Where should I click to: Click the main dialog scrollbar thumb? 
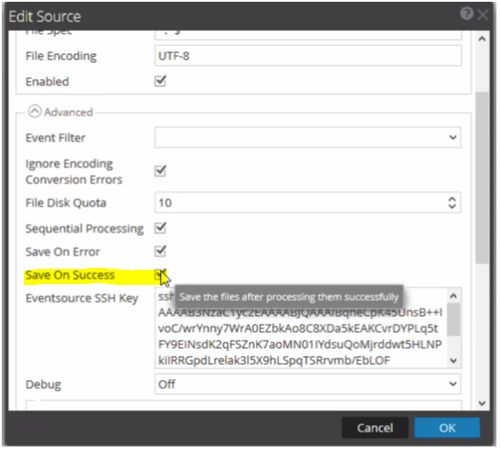(x=482, y=178)
